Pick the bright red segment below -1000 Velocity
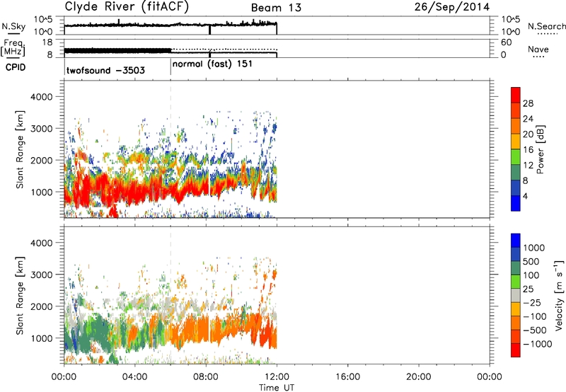 (x=516, y=350)
